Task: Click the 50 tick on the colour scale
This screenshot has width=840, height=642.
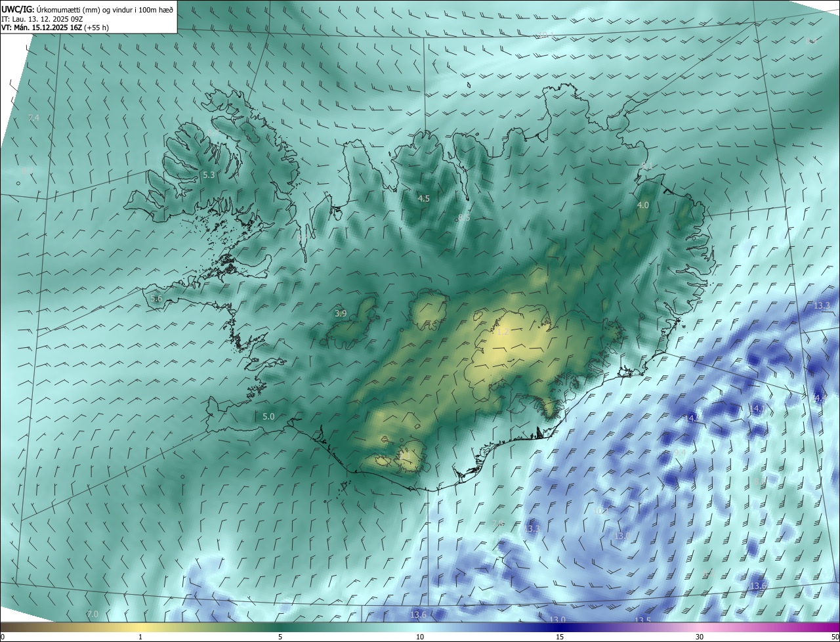Action: (x=835, y=637)
